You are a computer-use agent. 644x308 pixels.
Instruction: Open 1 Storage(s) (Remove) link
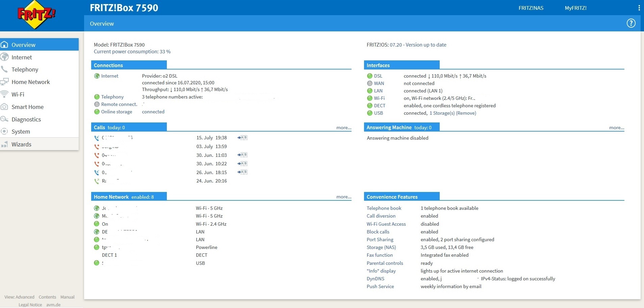[x=453, y=113]
